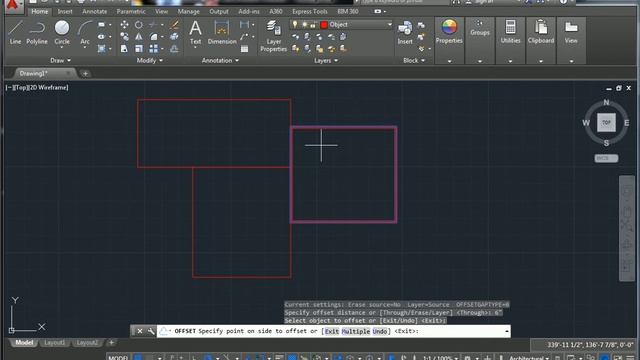The height and width of the screenshot is (360, 640).
Task: Select the Rotate tool in Modify panel
Action: tap(139, 25)
